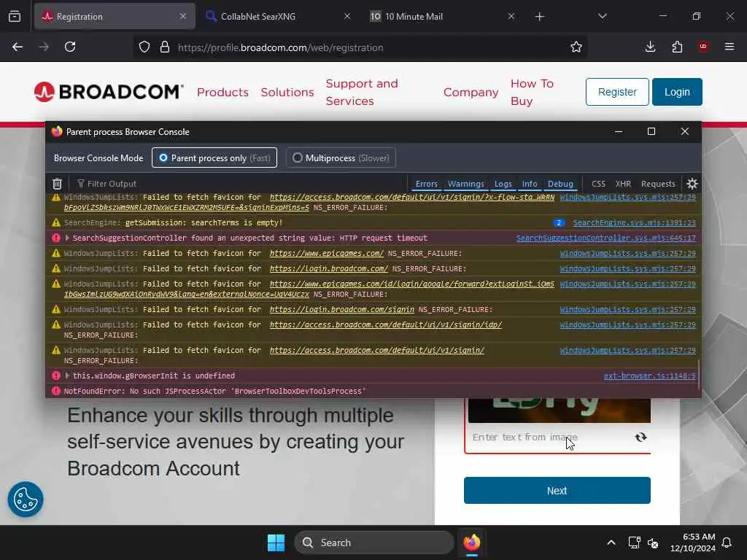Open console settings gear
The height and width of the screenshot is (560, 747).
[692, 184]
